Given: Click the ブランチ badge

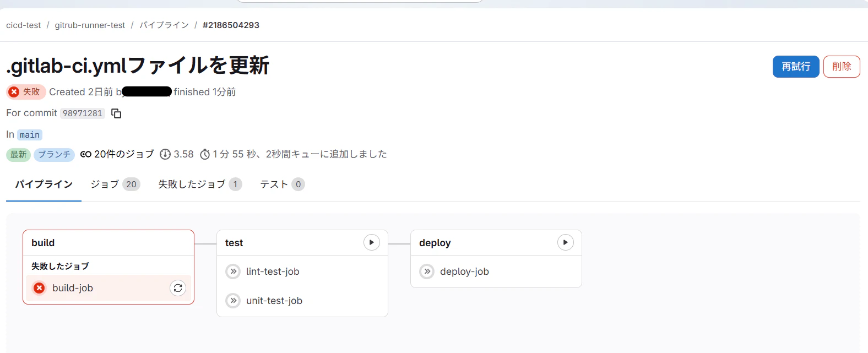Looking at the screenshot, I should point(55,155).
